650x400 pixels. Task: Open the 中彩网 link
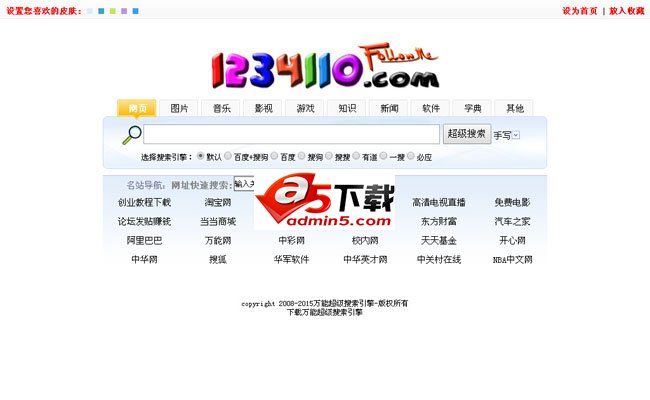point(291,240)
